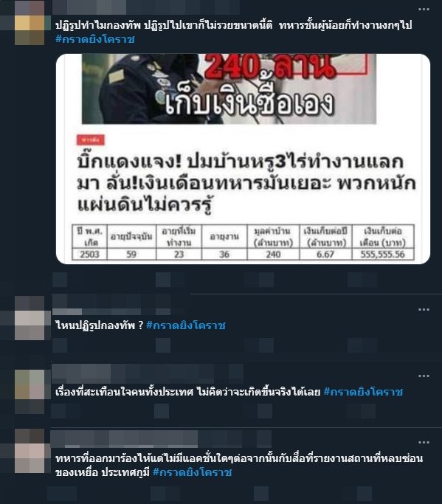Viewport: 442px width, 504px height.
Task: Open more options for the ไหนปฏิรูปกองทัพ ? tweet
Action: pos(424,309)
